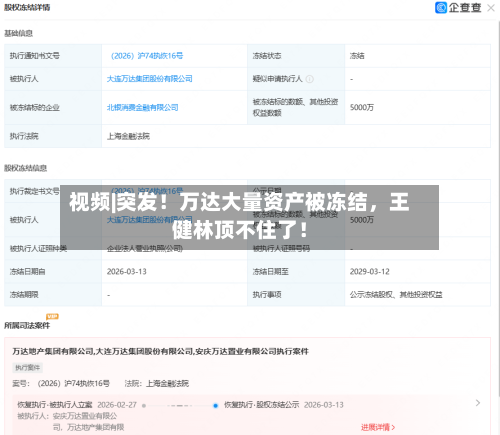Select the gray 被执行人立案 timeline dot

(144, 405)
